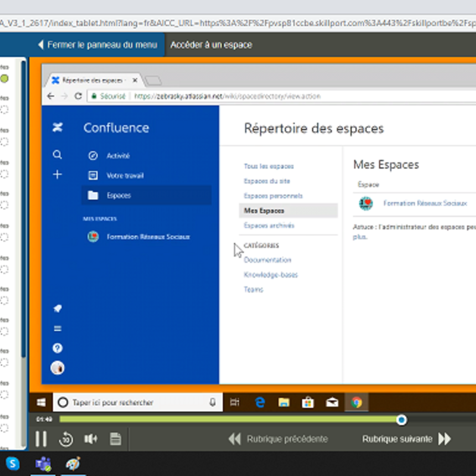Select Mes Espaces filter
This screenshot has height=476, width=476.
tap(288, 211)
